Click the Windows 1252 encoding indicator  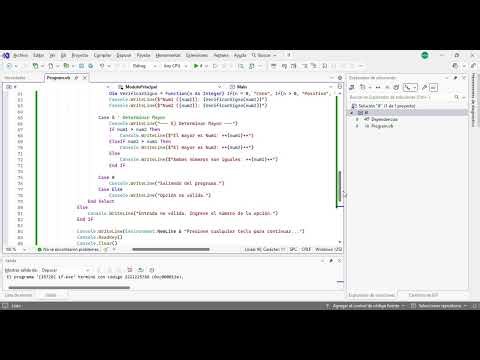329,249
